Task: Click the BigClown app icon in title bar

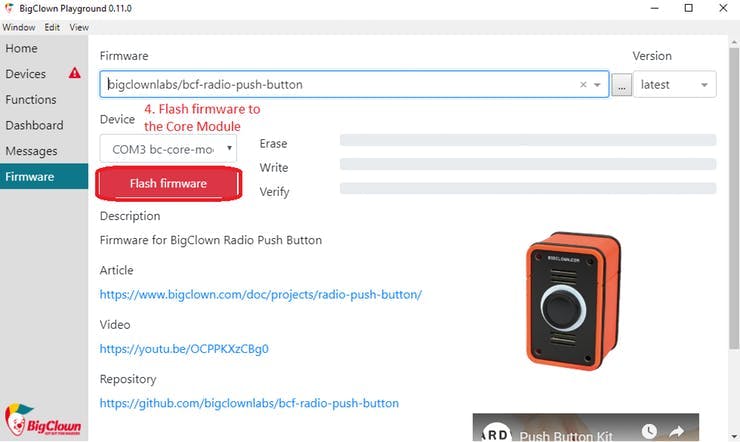Action: coord(9,8)
